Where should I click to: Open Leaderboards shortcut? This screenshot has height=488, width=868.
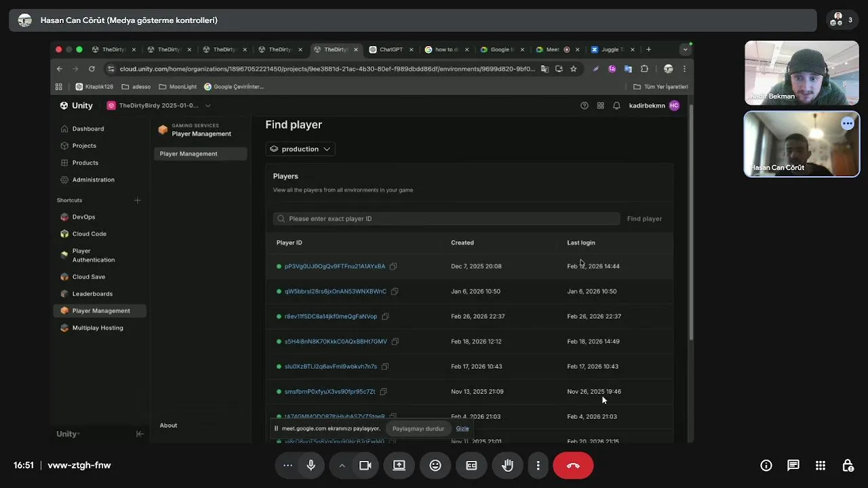point(92,293)
